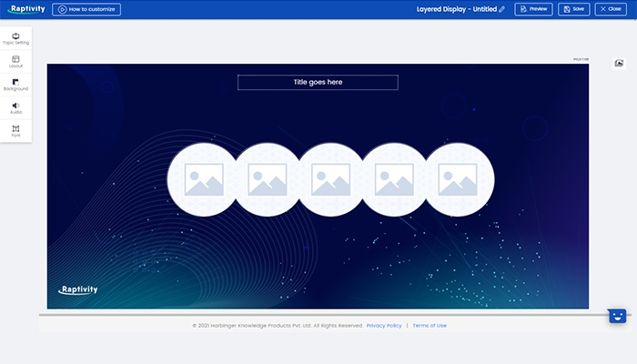The image size is (637, 364).
Task: Open the Background settings
Action: 15,85
